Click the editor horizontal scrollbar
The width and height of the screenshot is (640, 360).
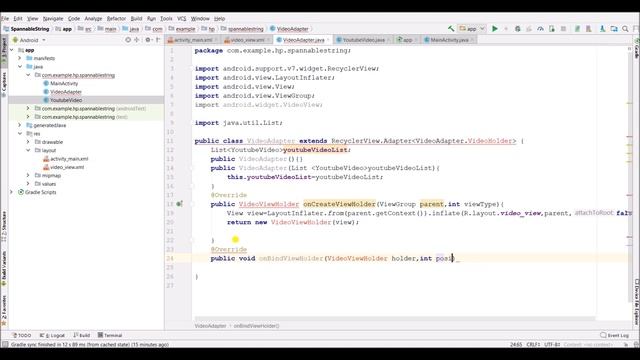[x=395, y=318]
